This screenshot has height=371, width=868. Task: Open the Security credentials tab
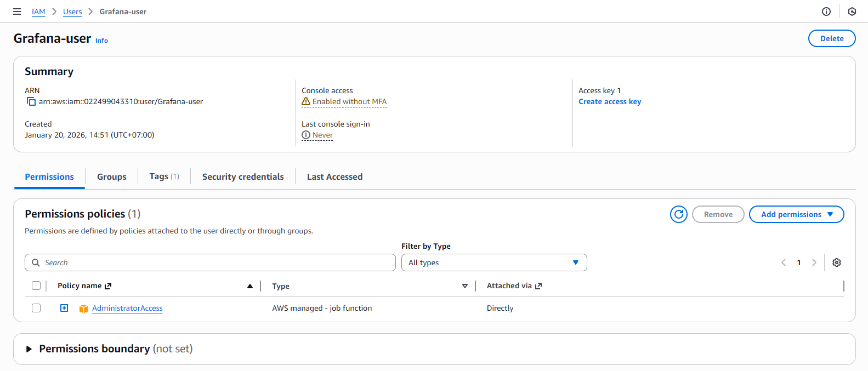click(243, 176)
